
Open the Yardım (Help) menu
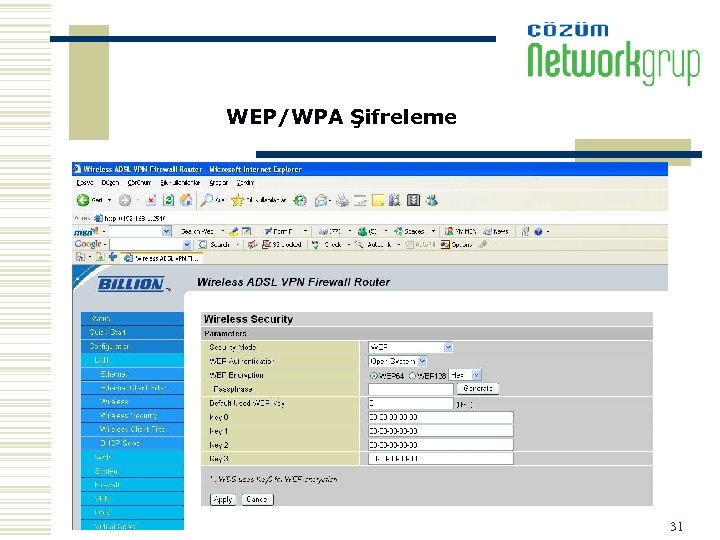(x=245, y=183)
